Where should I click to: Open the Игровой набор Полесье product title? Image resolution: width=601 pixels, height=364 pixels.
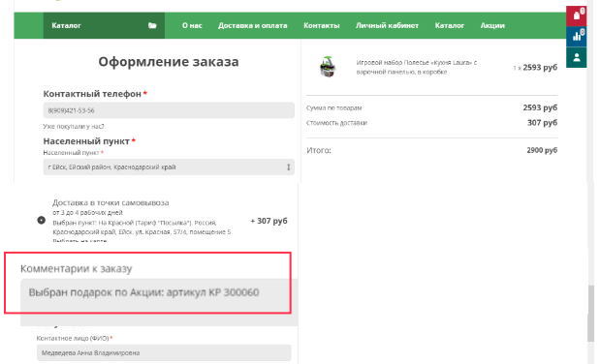point(417,67)
